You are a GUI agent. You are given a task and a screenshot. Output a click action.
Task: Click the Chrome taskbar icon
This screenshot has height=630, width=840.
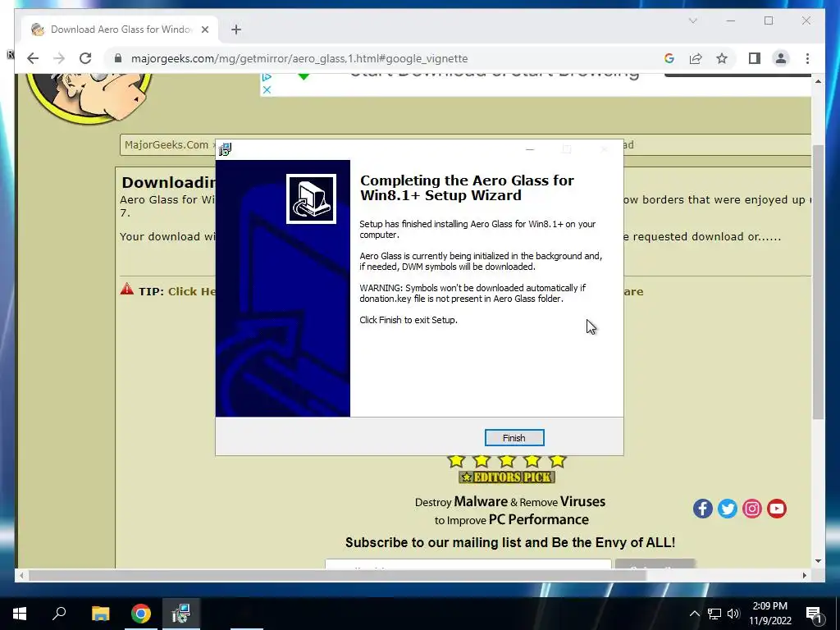pyautogui.click(x=141, y=614)
